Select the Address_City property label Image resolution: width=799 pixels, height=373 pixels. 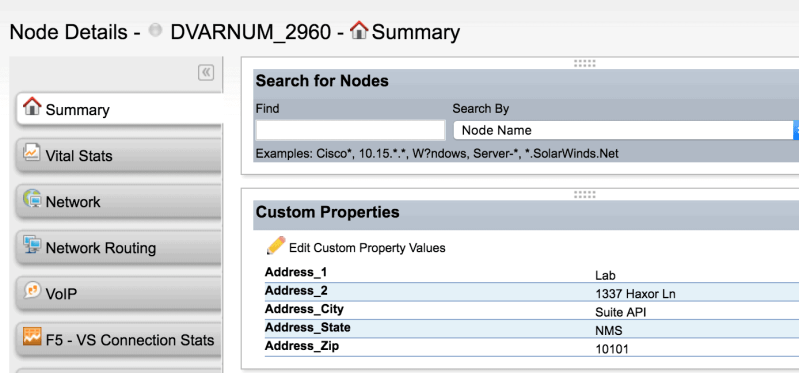pyautogui.click(x=304, y=309)
